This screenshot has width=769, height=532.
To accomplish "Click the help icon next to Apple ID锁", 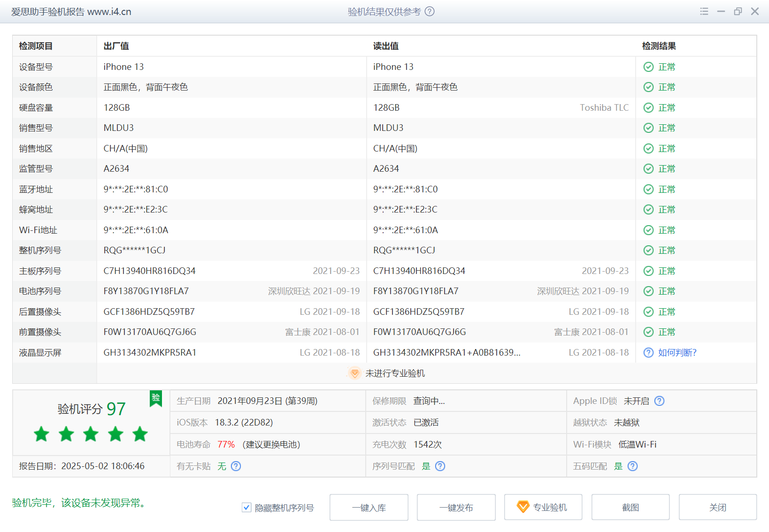I will click(x=660, y=401).
